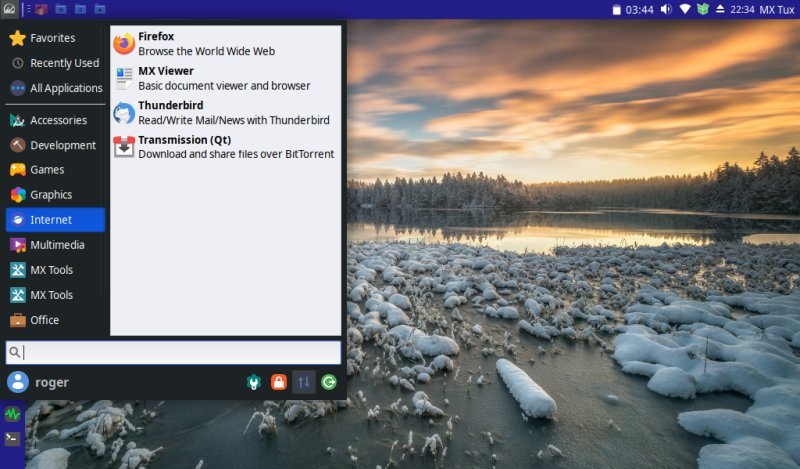Click the settings wrench icon in menu footer
This screenshot has height=469, width=800.
coord(254,382)
